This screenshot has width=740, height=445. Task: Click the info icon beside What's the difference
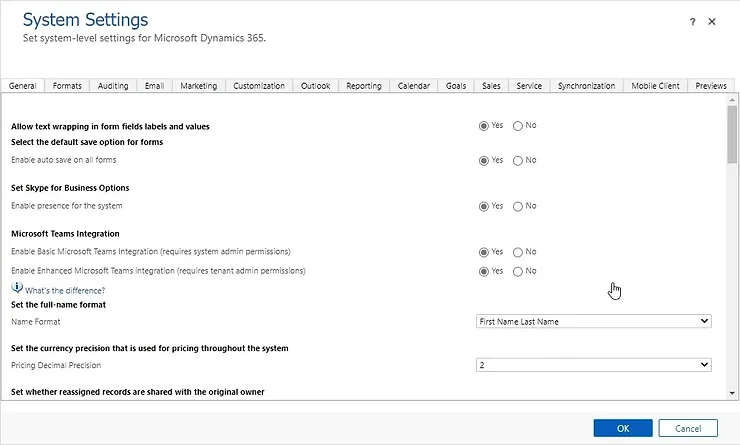coord(17,287)
